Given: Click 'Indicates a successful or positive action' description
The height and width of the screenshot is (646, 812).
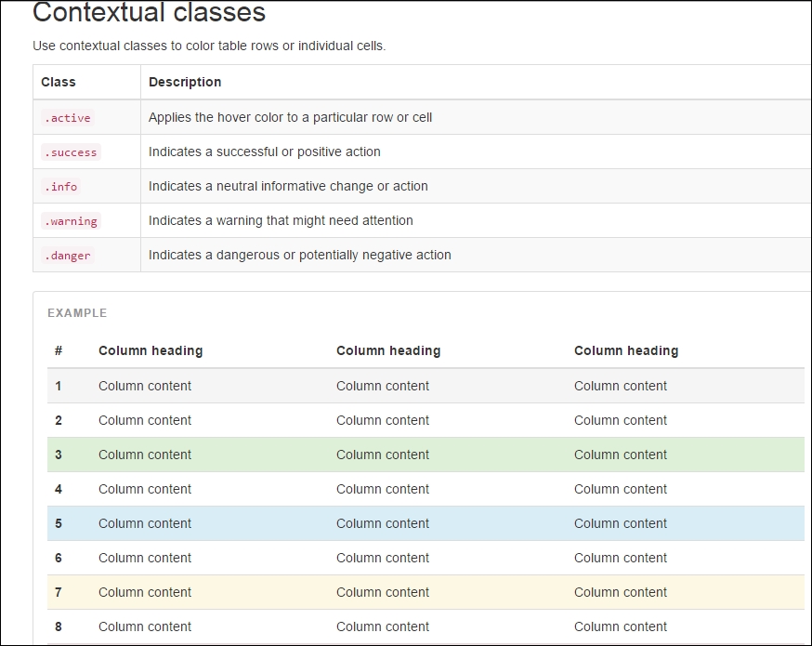Looking at the screenshot, I should 265,152.
